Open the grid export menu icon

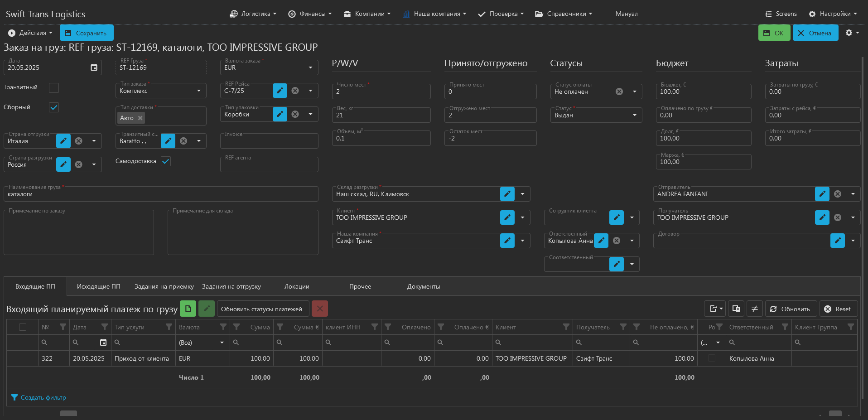click(x=715, y=309)
